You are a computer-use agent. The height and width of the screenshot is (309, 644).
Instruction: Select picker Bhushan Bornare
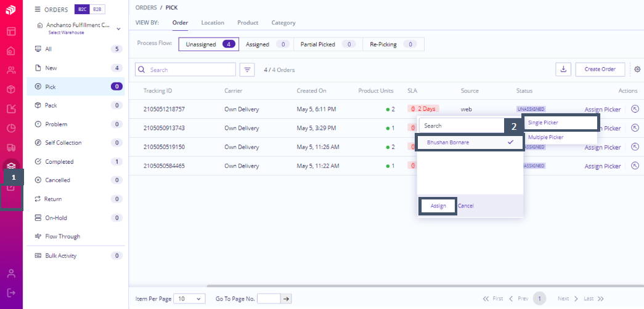coord(470,142)
